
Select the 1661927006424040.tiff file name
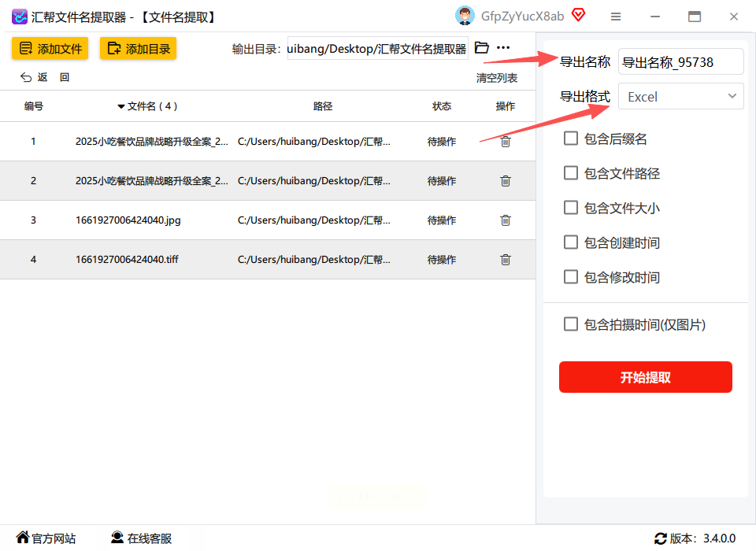pos(127,260)
